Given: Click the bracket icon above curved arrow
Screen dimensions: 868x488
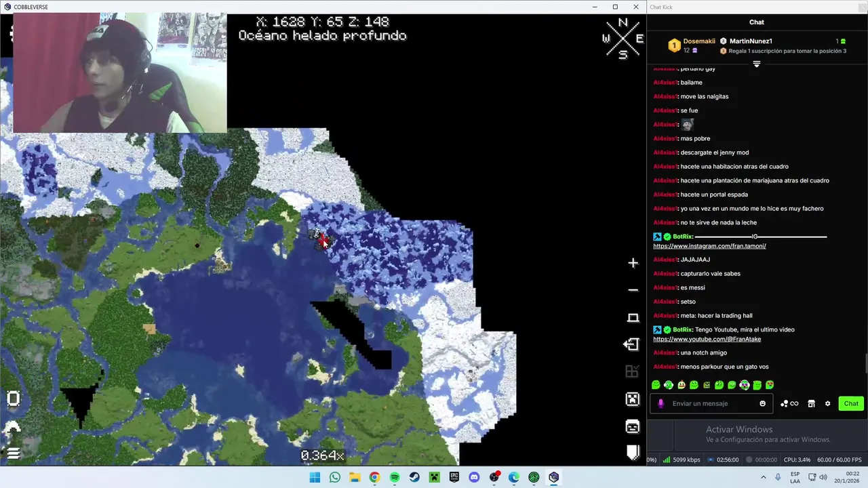Looking at the screenshot, I should point(13,399).
